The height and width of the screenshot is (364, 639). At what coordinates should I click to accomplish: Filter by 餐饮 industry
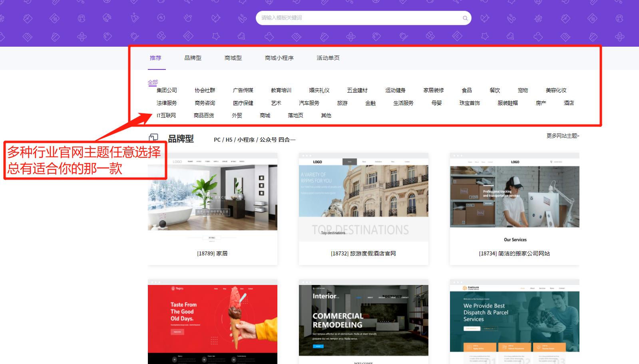point(495,90)
